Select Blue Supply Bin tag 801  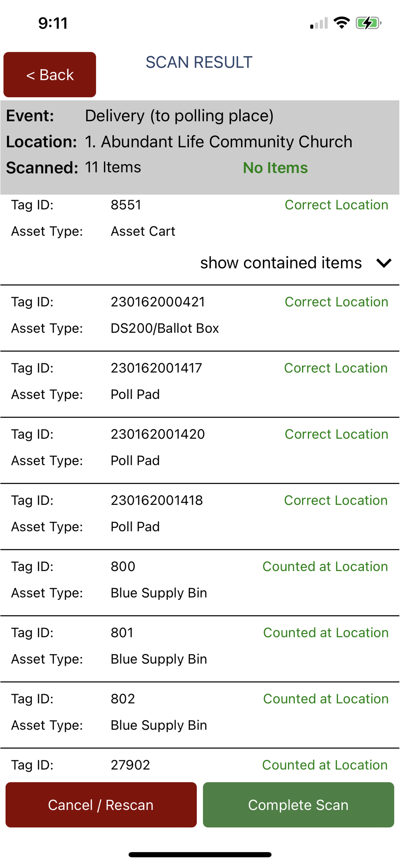pyautogui.click(x=200, y=649)
